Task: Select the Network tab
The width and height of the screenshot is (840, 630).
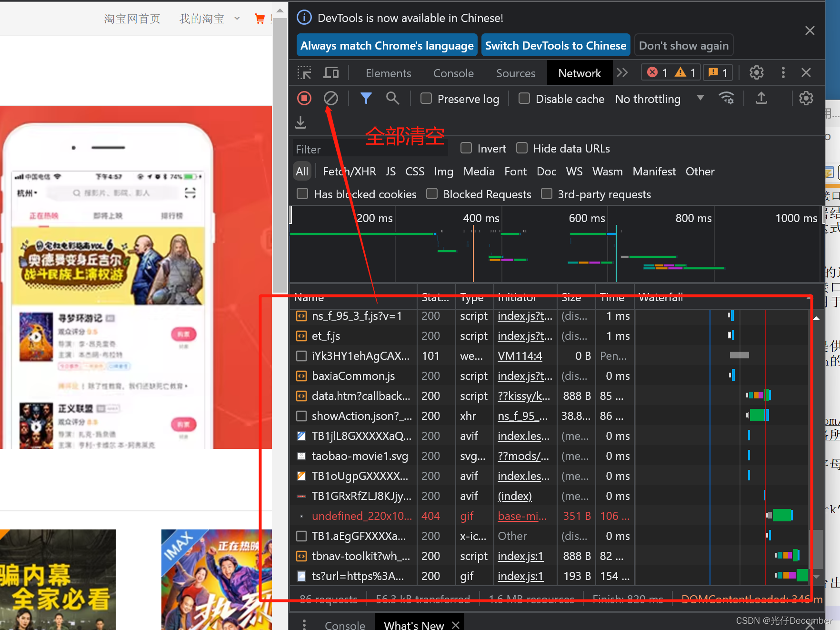Action: 580,73
